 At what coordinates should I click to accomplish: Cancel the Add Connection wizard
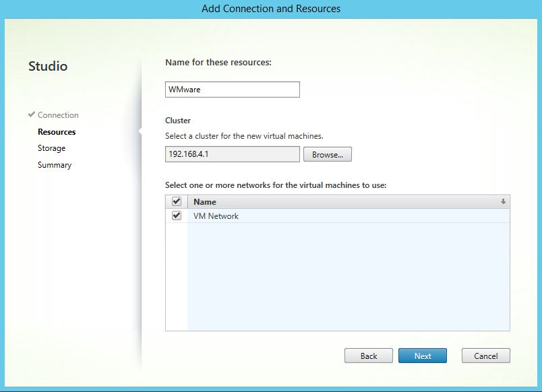pyautogui.click(x=485, y=356)
